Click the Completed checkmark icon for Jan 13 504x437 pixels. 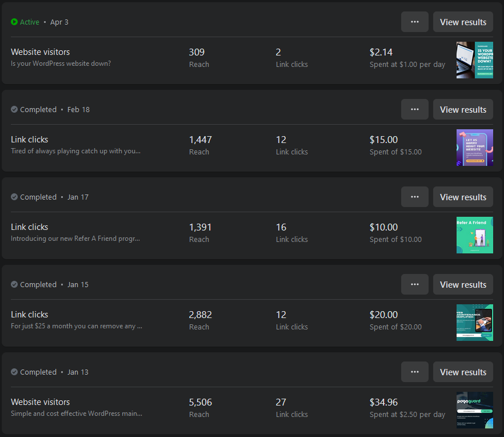pyautogui.click(x=14, y=372)
